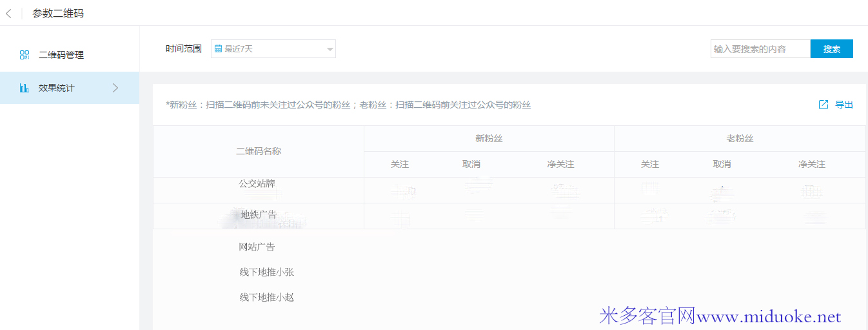Click the bar chart statistics icon
This screenshot has height=330, width=868.
pyautogui.click(x=25, y=88)
